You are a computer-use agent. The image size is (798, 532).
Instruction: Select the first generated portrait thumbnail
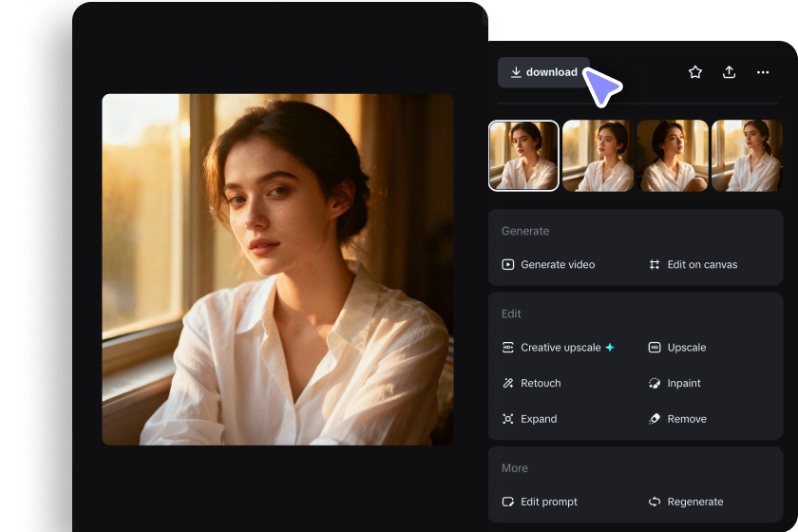[523, 156]
